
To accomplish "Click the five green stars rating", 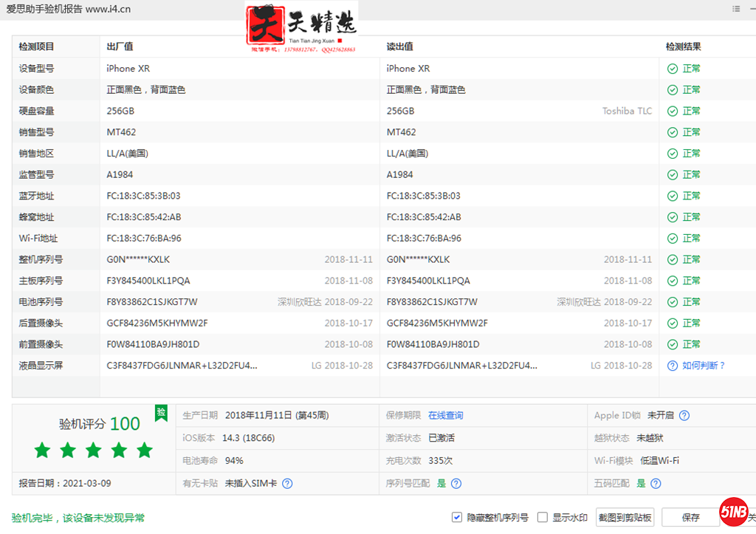I will tap(93, 450).
